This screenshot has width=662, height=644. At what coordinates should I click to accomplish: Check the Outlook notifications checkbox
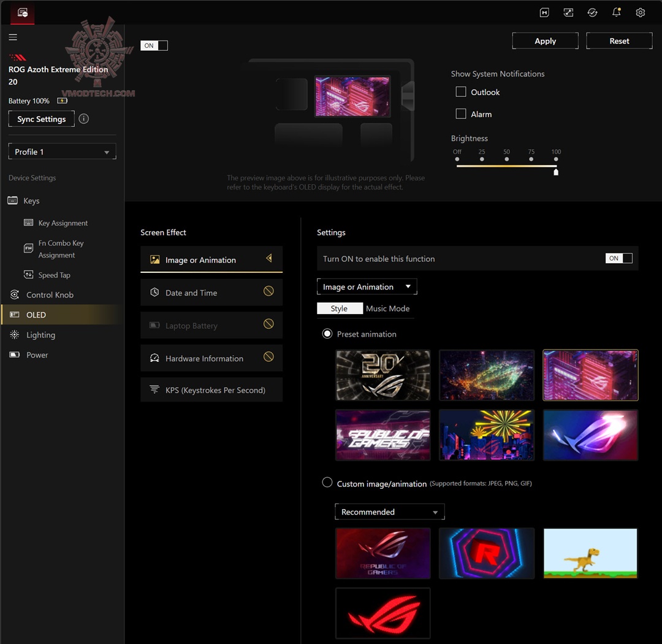pos(461,92)
